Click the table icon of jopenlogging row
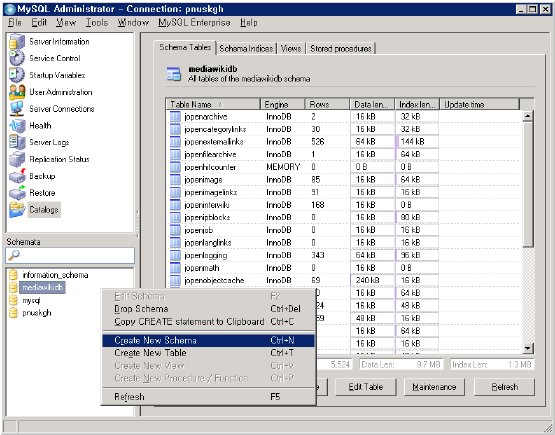 coord(175,255)
